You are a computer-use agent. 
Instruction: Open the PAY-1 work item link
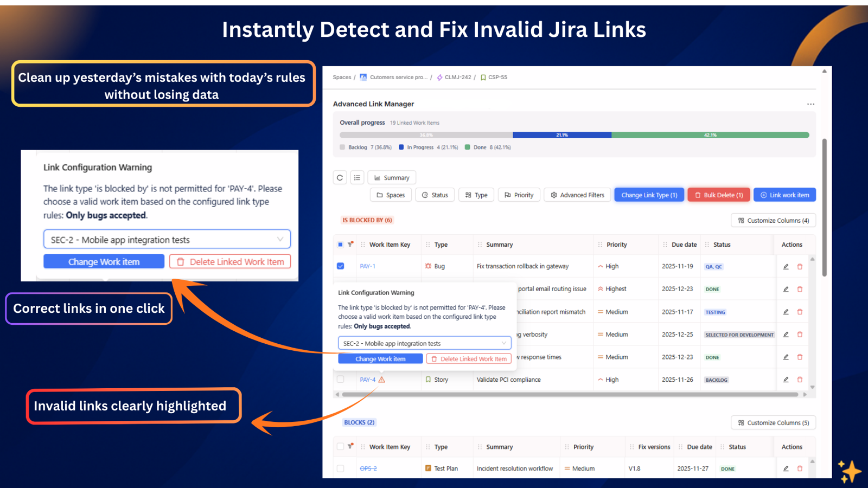[367, 266]
